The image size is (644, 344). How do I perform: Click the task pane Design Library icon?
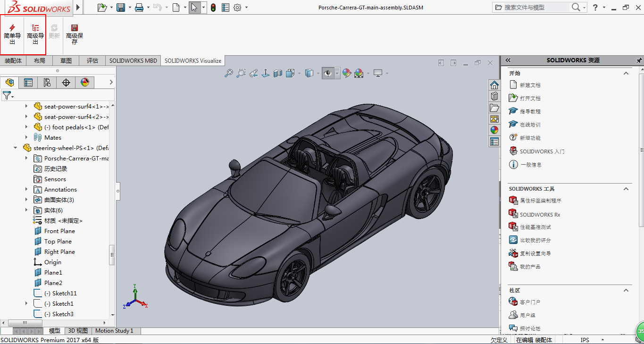494,96
